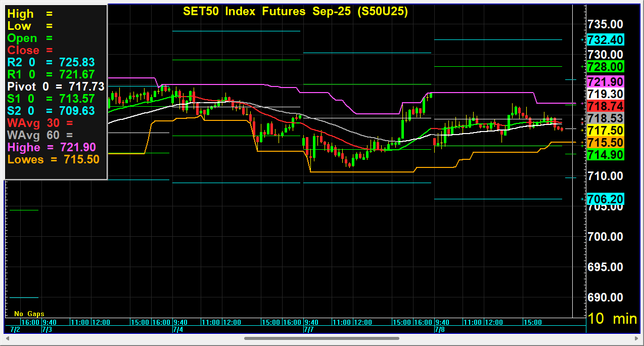
Task: Click the 10 min interval label
Action: pyautogui.click(x=612, y=318)
